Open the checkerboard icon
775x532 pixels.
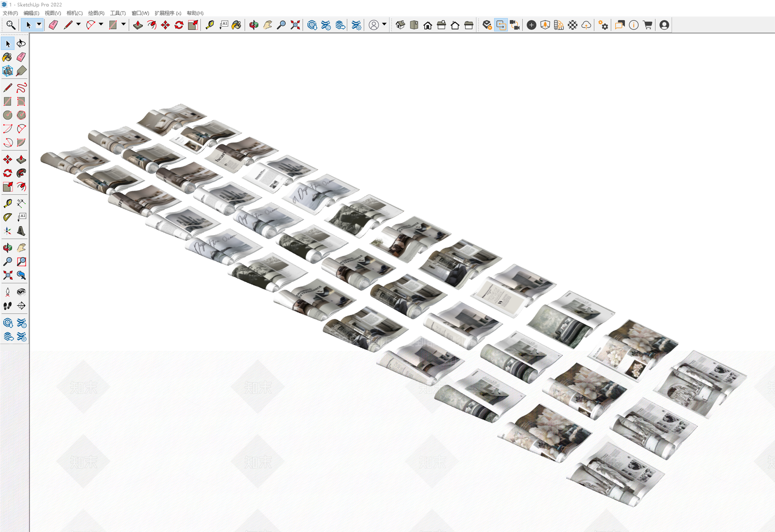(x=573, y=25)
